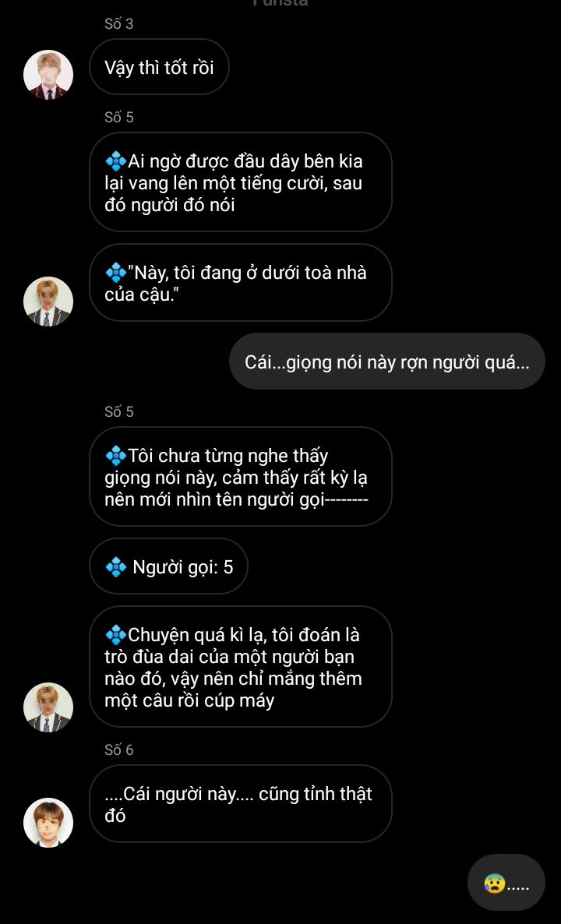This screenshot has height=924, width=561.
Task: Select the "Vậy thì tốt rồi" message
Action: coord(159,67)
